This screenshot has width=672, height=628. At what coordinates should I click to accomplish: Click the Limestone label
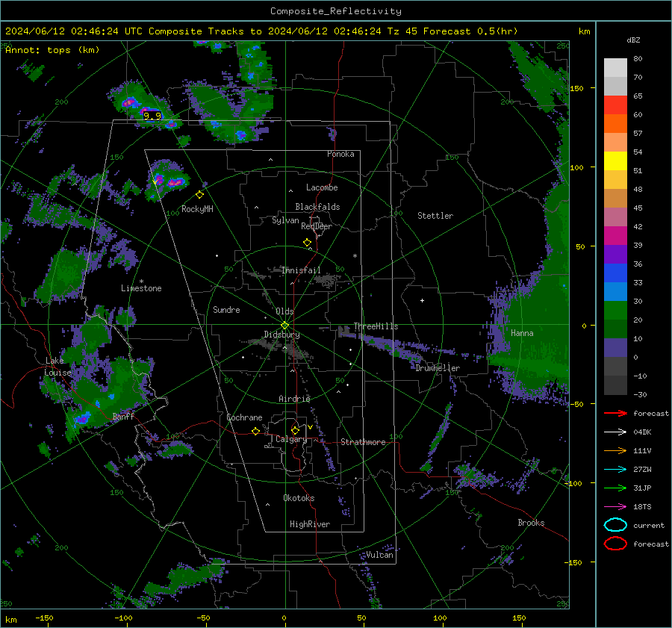click(x=141, y=288)
